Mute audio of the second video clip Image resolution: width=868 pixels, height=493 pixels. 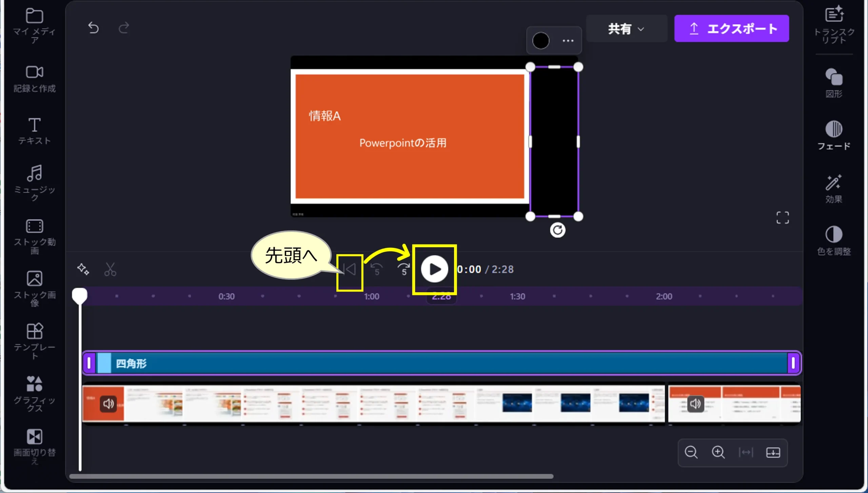(695, 403)
